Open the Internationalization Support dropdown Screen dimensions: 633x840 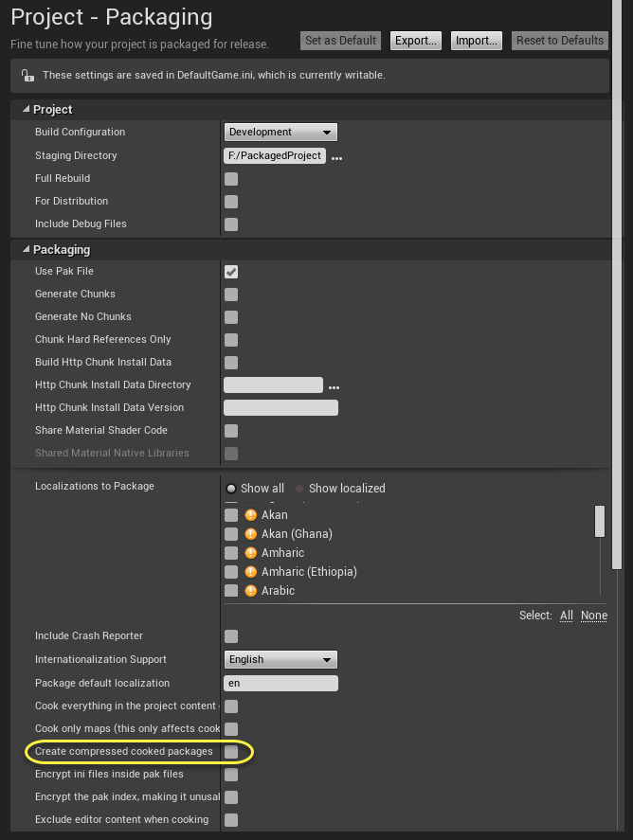[280, 659]
